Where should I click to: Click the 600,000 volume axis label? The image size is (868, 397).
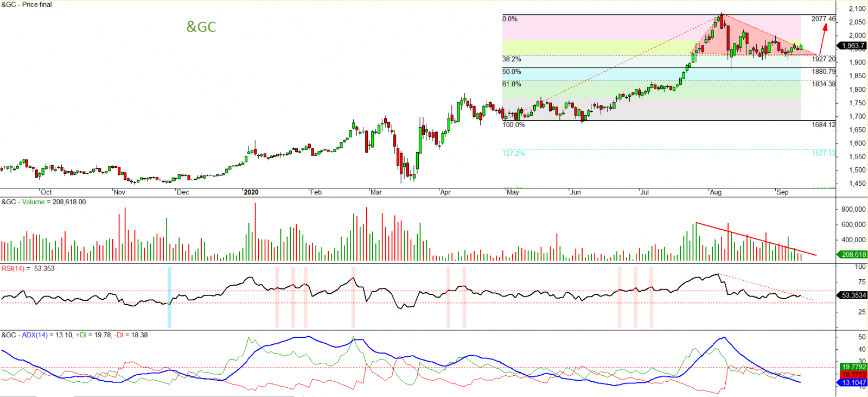coord(853,225)
